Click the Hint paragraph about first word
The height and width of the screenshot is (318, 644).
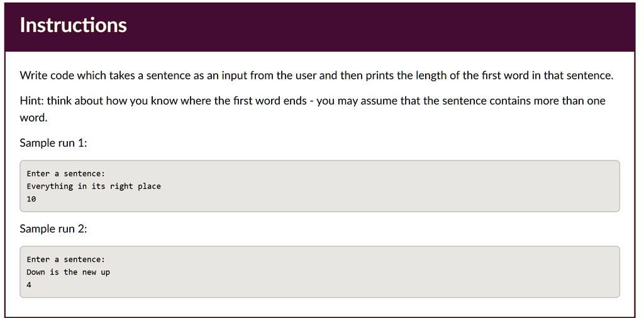pyautogui.click(x=313, y=109)
